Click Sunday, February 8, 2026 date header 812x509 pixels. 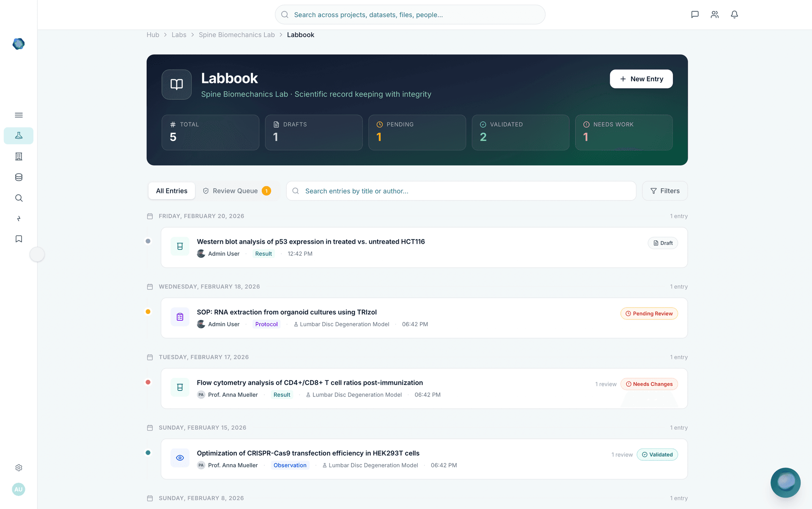[x=201, y=498]
